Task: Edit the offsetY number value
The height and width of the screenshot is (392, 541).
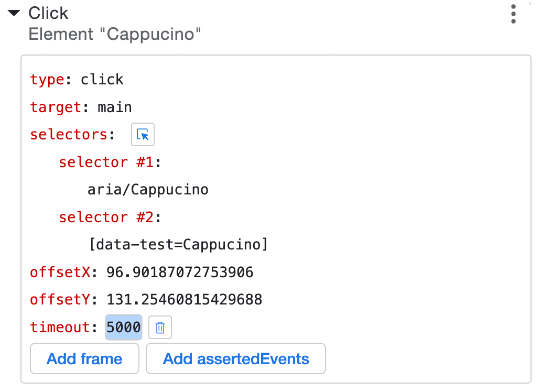Action: tap(184, 300)
